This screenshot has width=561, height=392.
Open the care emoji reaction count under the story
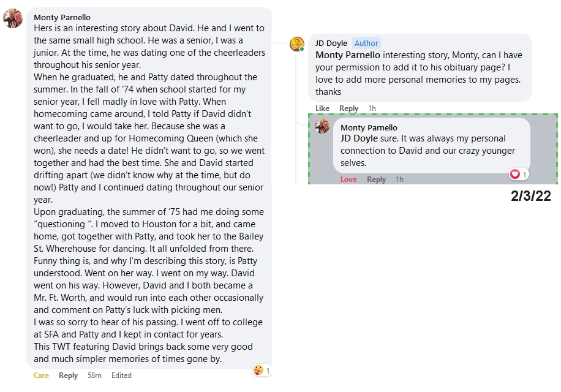(262, 370)
